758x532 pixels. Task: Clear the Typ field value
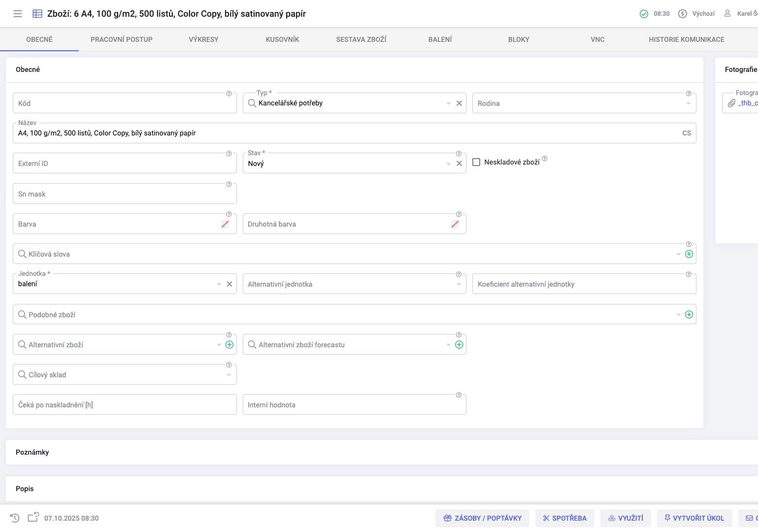[459, 103]
